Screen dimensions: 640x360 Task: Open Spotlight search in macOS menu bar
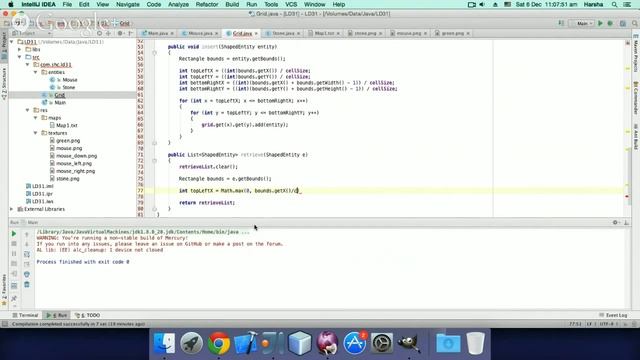(x=614, y=4)
